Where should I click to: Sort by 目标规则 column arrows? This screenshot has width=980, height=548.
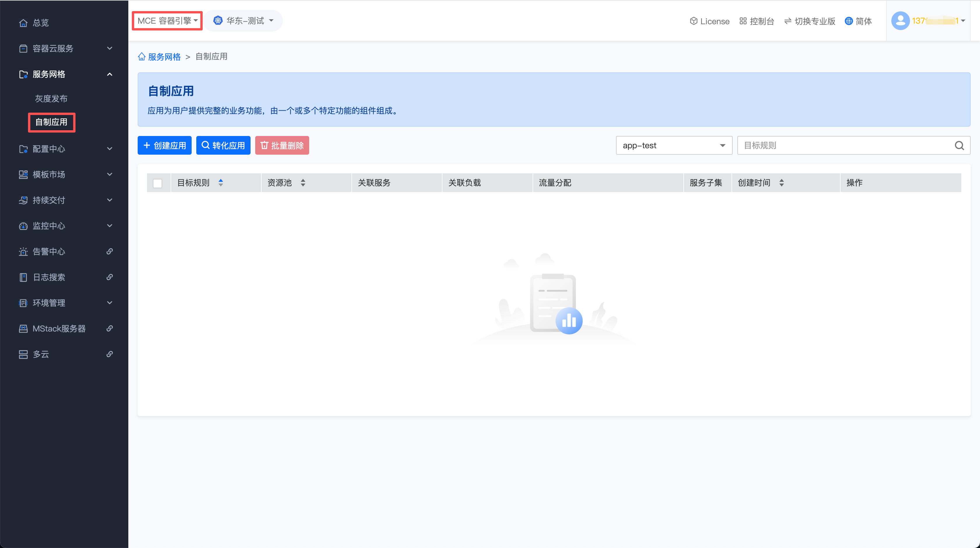(x=221, y=183)
